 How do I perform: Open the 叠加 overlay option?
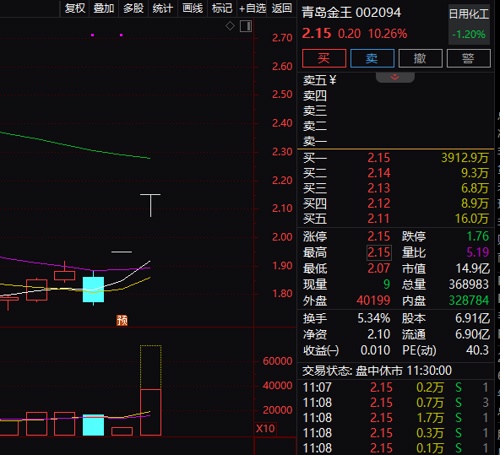click(104, 8)
